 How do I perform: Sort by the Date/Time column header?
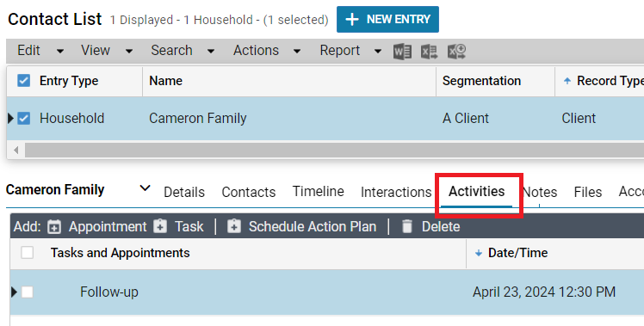coord(517,253)
